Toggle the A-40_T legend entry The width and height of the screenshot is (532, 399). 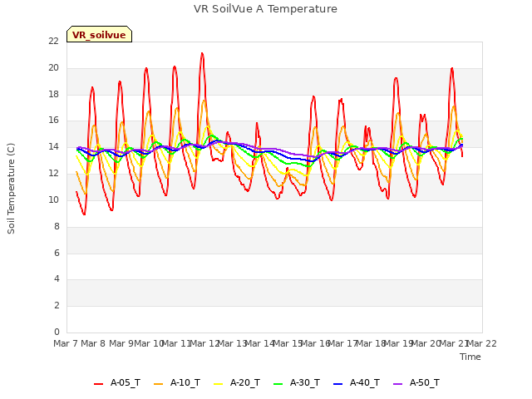pos(357,383)
